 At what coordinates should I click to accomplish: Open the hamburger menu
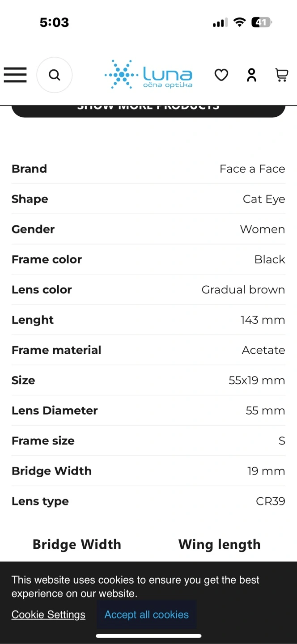point(15,75)
